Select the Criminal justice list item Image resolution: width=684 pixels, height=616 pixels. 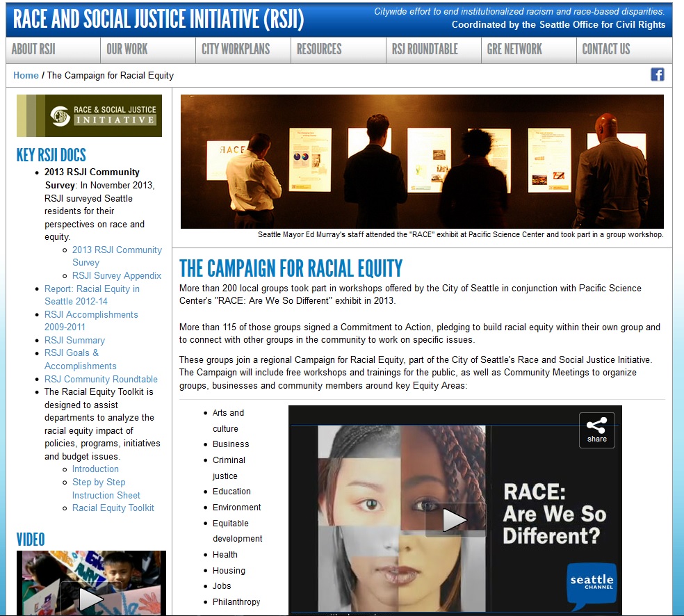click(229, 468)
